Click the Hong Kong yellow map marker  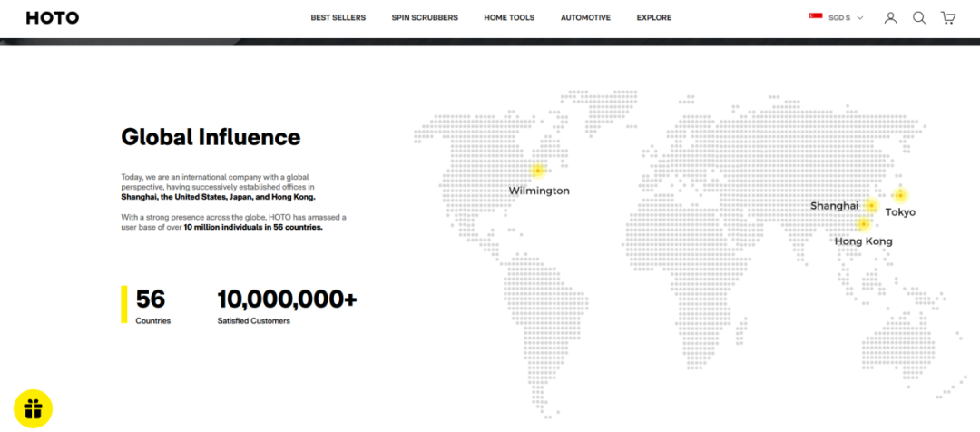pyautogui.click(x=864, y=224)
